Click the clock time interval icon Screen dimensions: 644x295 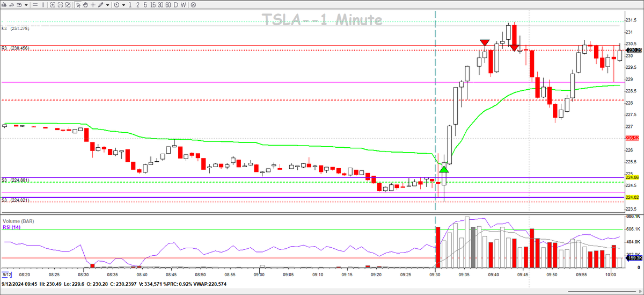tap(116, 5)
